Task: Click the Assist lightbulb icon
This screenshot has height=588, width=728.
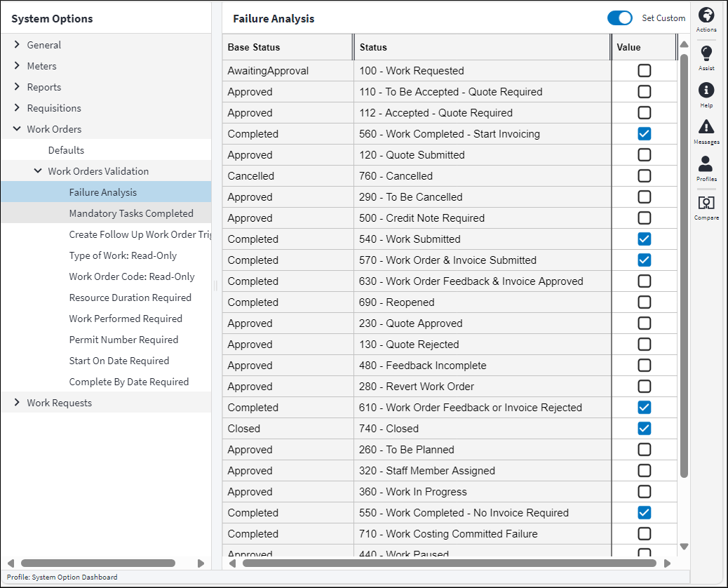Action: point(706,54)
